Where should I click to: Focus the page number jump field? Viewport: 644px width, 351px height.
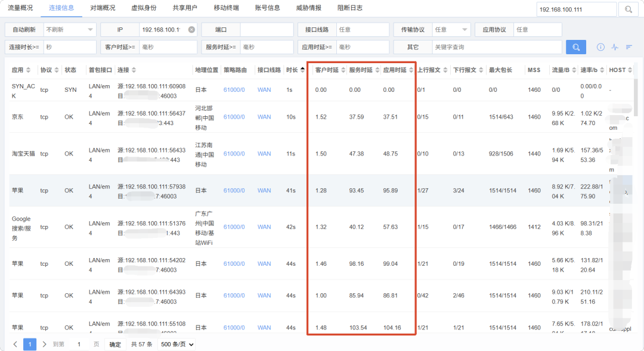click(x=79, y=344)
